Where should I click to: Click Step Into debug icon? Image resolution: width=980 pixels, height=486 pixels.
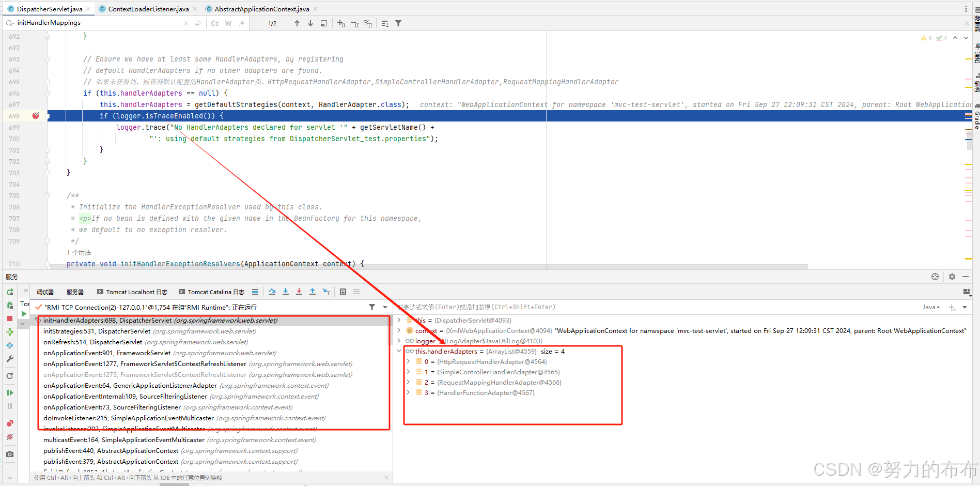point(286,292)
